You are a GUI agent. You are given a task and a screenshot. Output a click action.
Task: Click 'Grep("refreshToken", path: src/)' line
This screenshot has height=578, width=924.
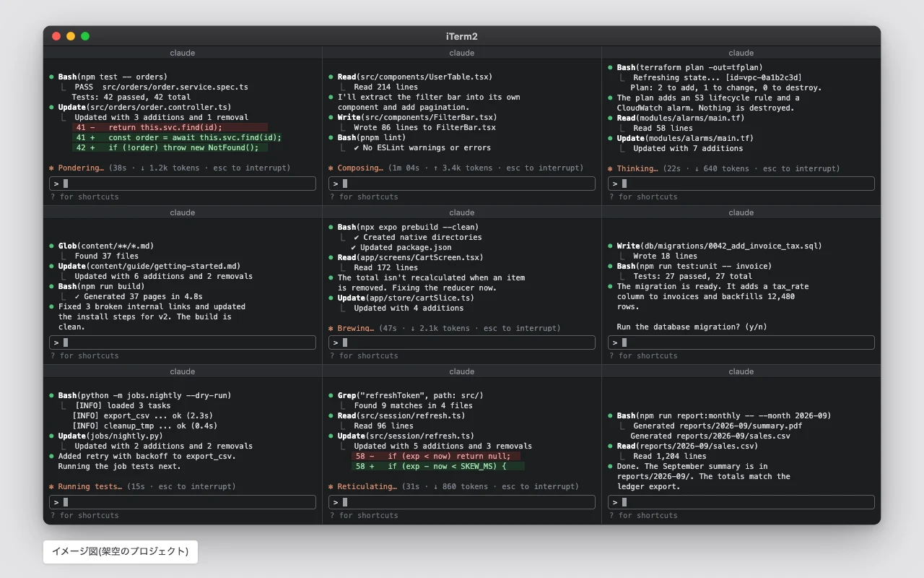406,395
